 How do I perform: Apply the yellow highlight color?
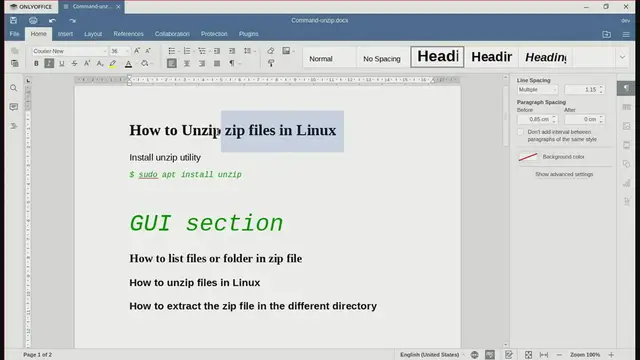coord(113,64)
